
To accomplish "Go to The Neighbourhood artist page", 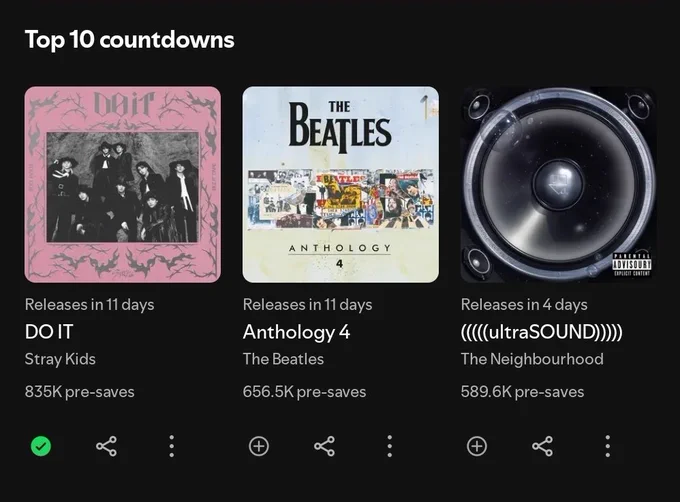I will [532, 359].
